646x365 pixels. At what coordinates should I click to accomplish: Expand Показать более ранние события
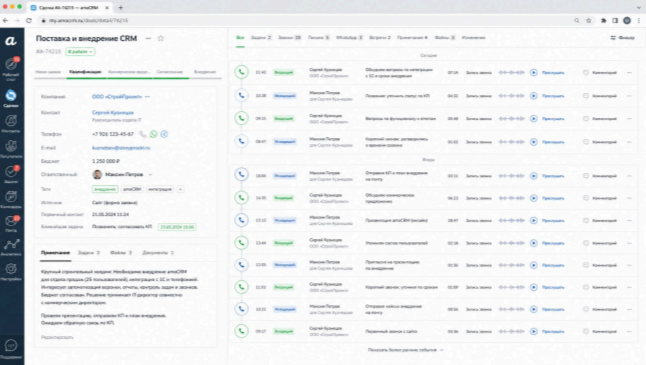click(x=405, y=350)
